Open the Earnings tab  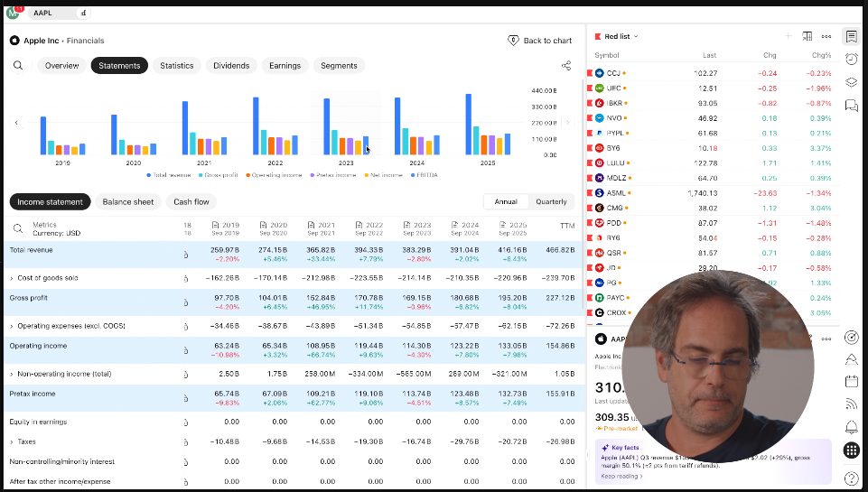pos(285,65)
